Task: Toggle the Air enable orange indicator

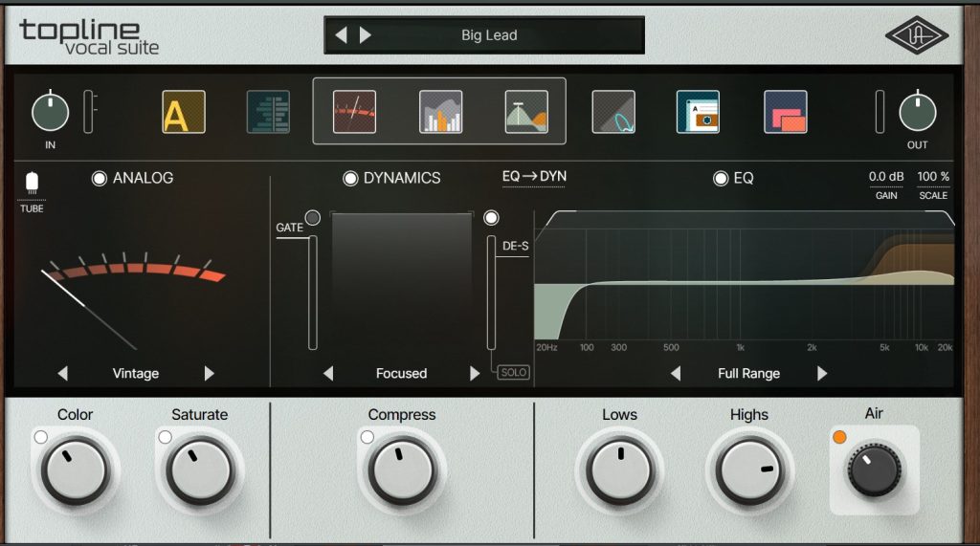Action: [x=839, y=438]
